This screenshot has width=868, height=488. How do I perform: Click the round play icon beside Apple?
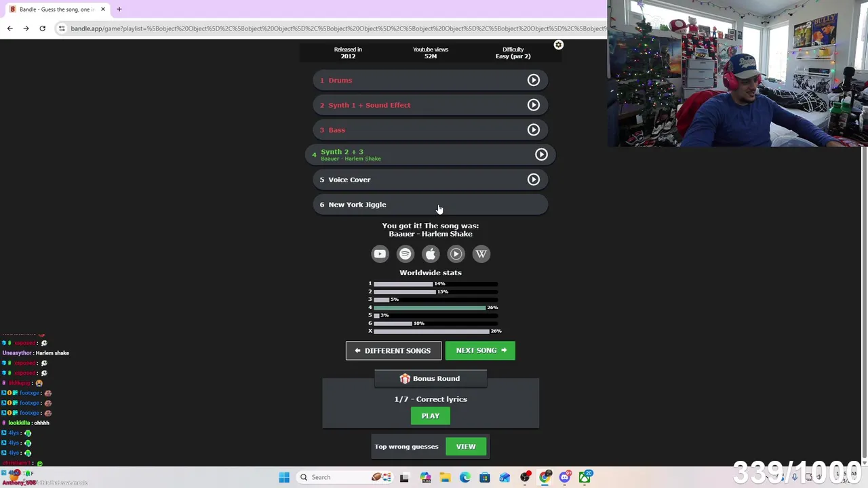[x=456, y=253]
